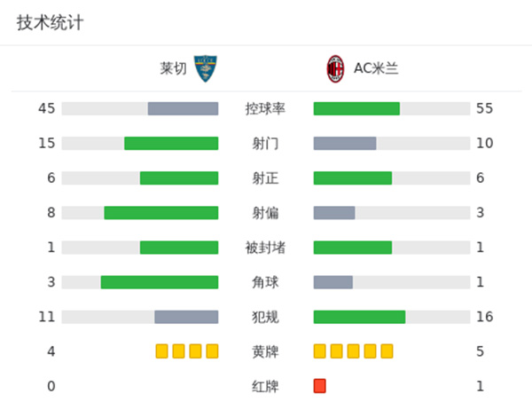Click AC Milan's fifth yellow card icon
This screenshot has height=410, width=532.
coord(387,351)
